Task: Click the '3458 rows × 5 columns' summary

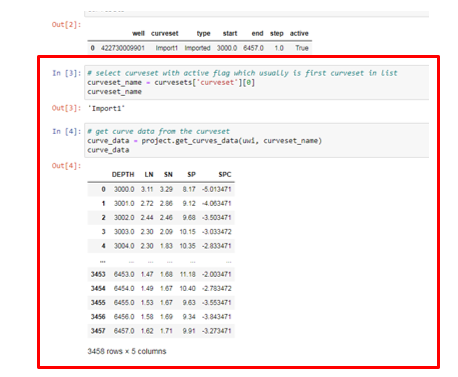Action: pyautogui.click(x=127, y=351)
